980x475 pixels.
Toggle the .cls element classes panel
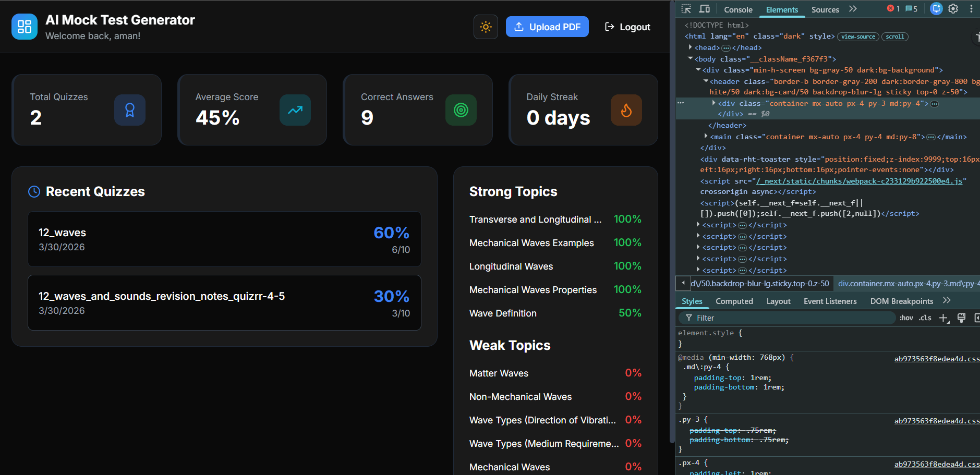(x=925, y=318)
